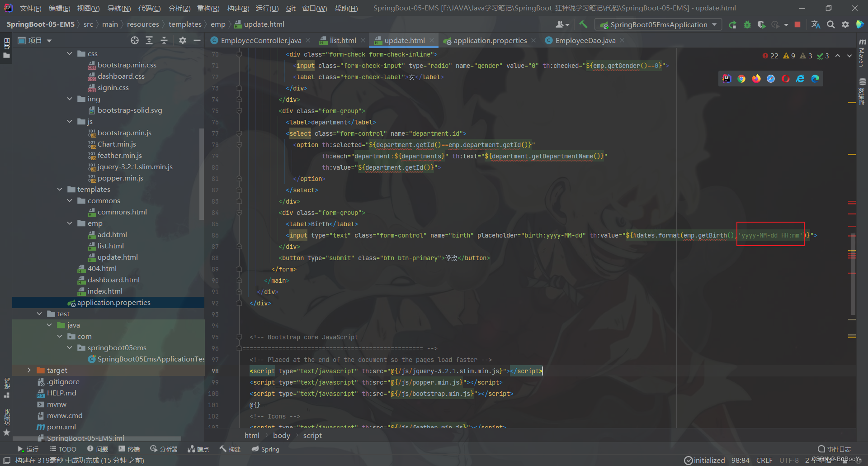The image size is (868, 466).
Task: Open Search Everywhere magnifier
Action: tap(830, 24)
